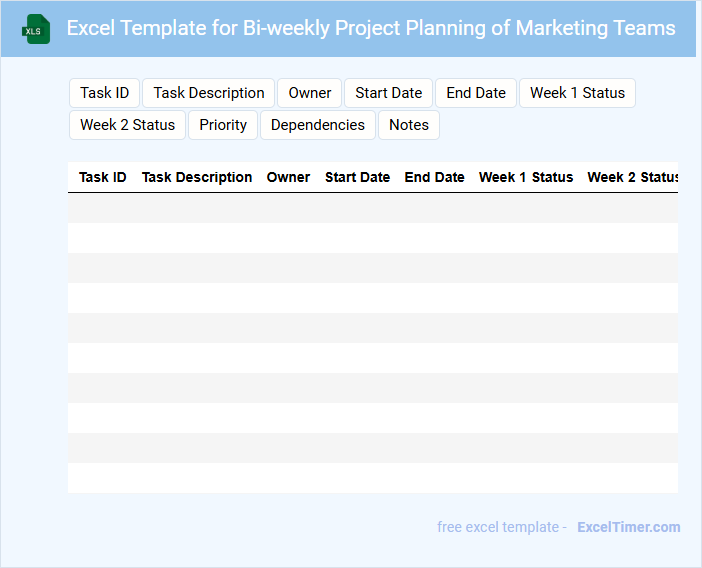Click the green XLS file icon
The image size is (702, 568).
pos(37,29)
